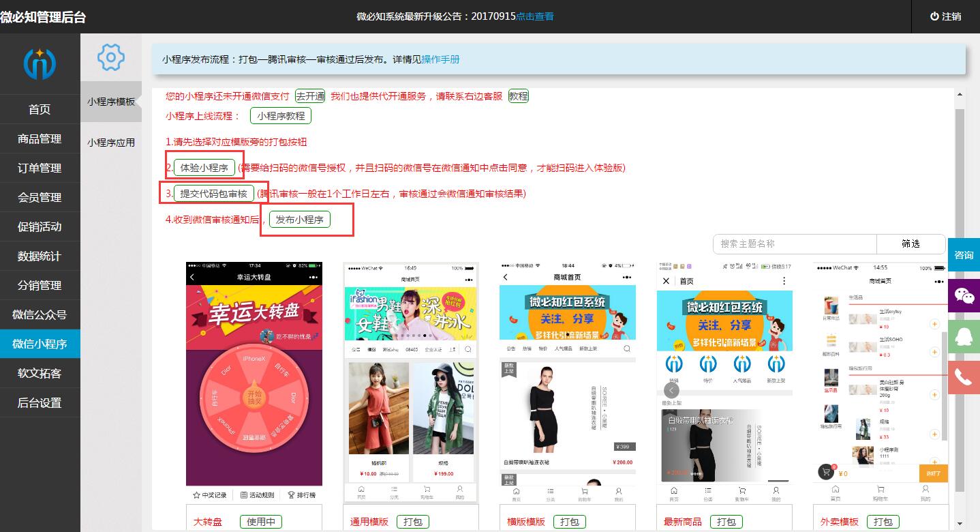980x532 pixels.
Task: Click 打包 button for 最新商品
Action: pos(726,522)
